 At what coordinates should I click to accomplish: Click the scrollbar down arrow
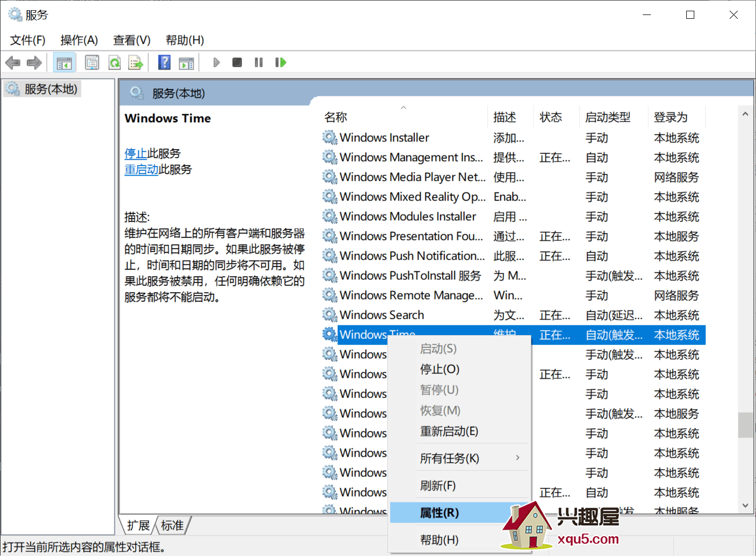pyautogui.click(x=745, y=506)
